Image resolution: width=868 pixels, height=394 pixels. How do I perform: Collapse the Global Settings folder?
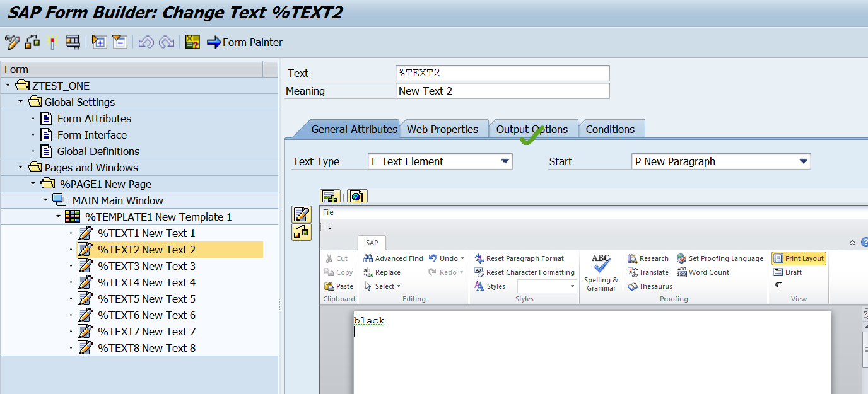tap(21, 102)
